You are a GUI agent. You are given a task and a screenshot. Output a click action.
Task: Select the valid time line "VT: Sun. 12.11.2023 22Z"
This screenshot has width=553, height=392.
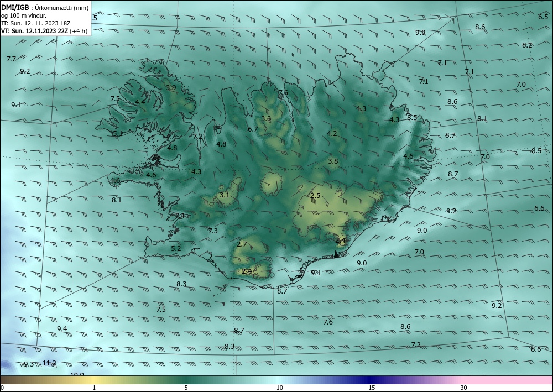click(x=35, y=31)
